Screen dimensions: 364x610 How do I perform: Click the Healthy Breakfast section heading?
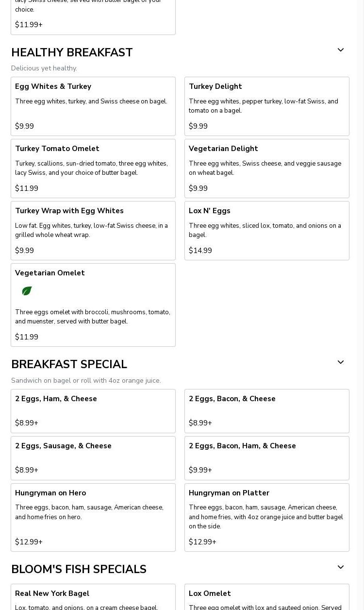point(72,52)
